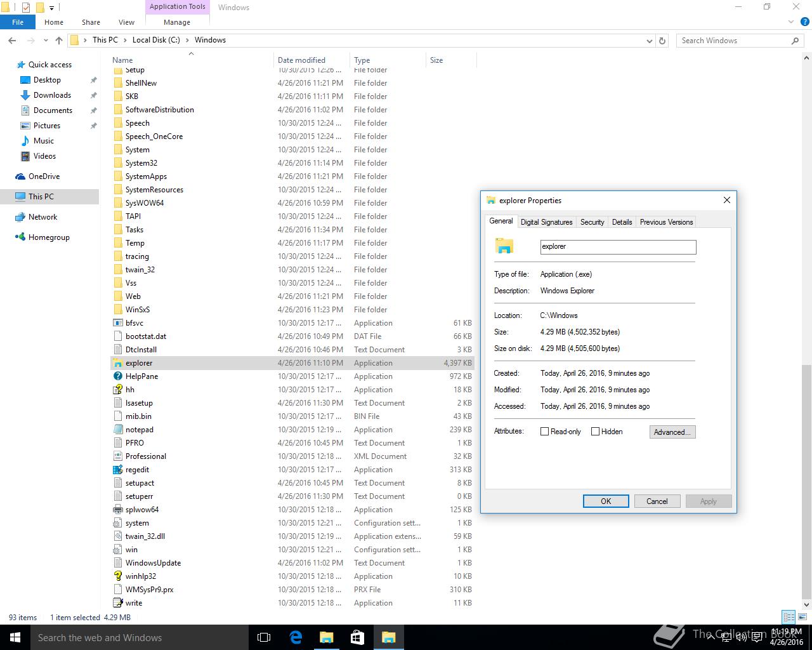Click OK in explorer Properties

tap(606, 501)
